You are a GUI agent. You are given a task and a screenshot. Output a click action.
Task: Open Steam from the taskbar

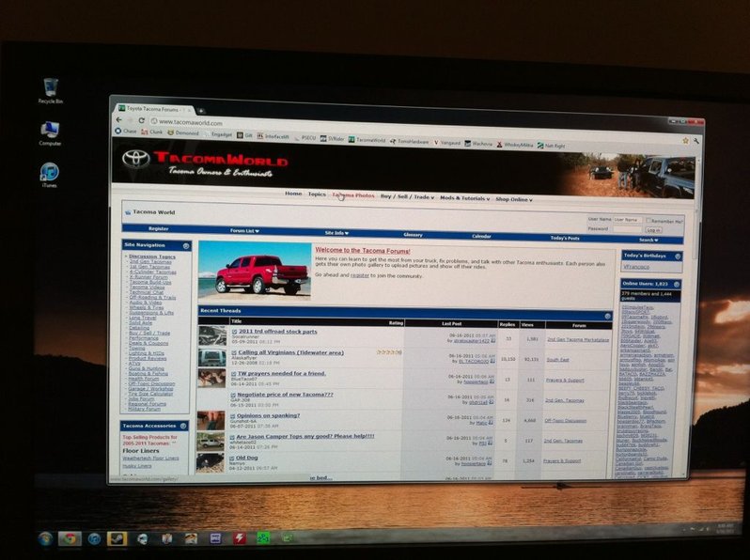click(117, 539)
